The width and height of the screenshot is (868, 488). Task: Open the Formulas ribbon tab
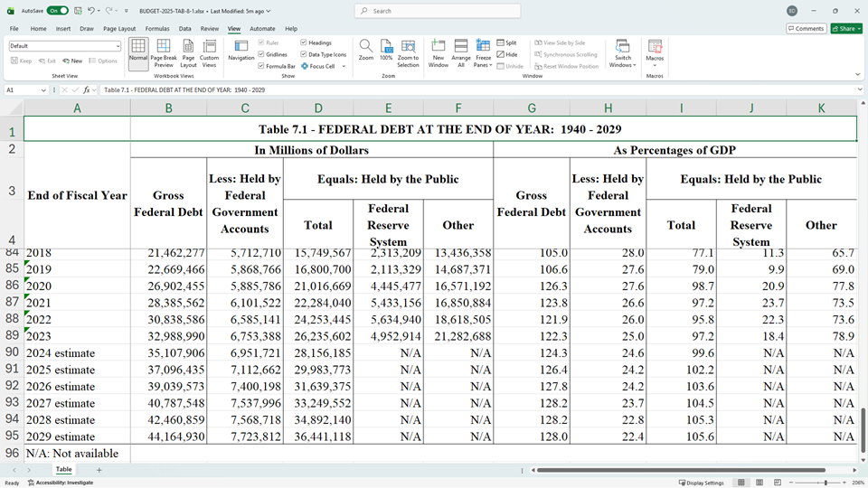pyautogui.click(x=158, y=29)
